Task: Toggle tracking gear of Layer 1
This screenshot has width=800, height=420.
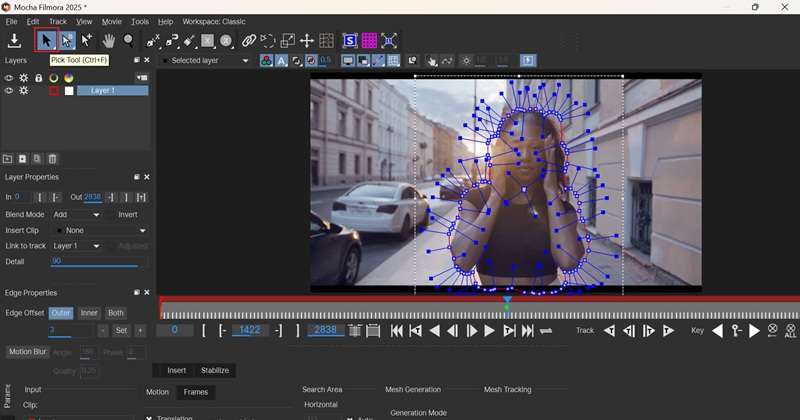Action: tap(23, 90)
